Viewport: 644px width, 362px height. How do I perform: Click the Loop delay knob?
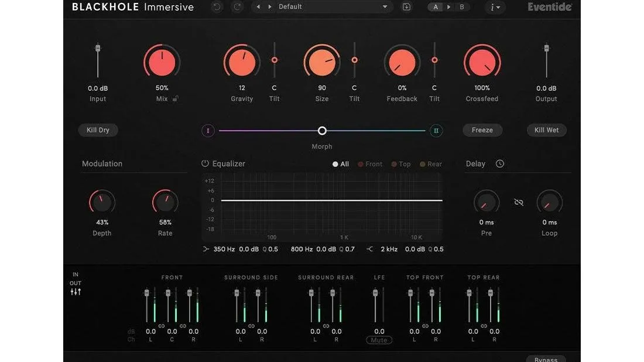tap(549, 203)
